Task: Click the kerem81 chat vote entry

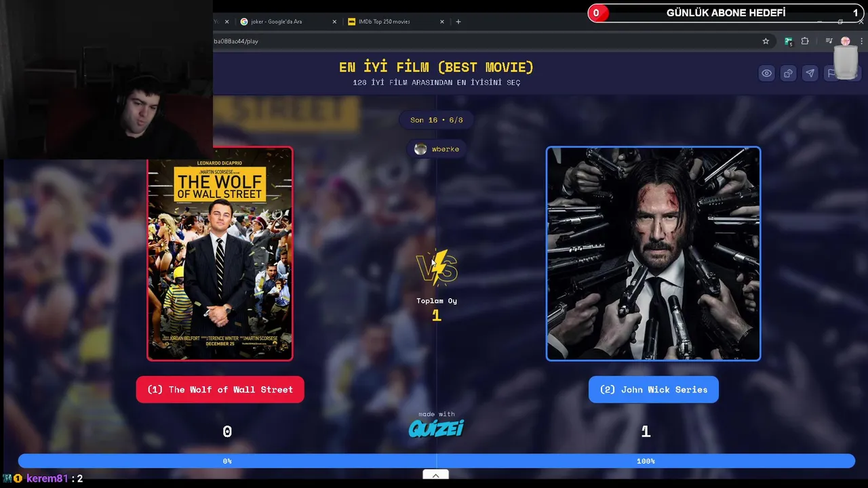Action: coord(43,479)
